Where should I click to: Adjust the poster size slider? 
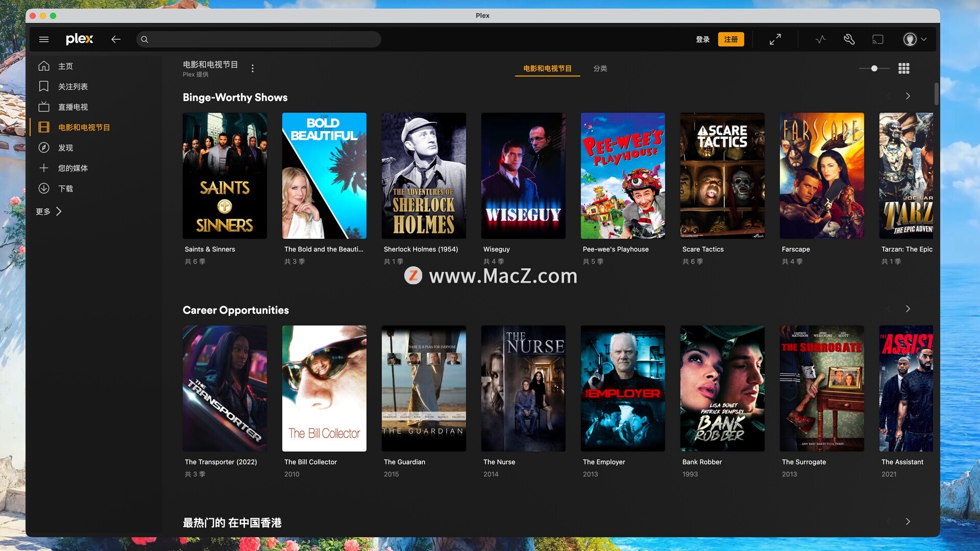coord(874,68)
